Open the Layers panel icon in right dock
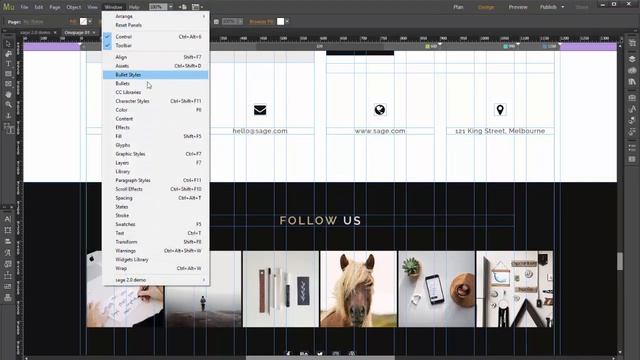This screenshot has width=640, height=360. pos(632,59)
